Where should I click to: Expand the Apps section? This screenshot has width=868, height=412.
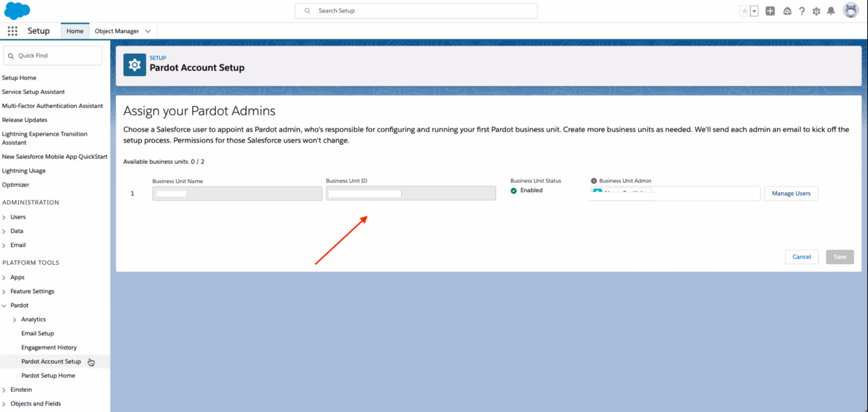pos(4,277)
